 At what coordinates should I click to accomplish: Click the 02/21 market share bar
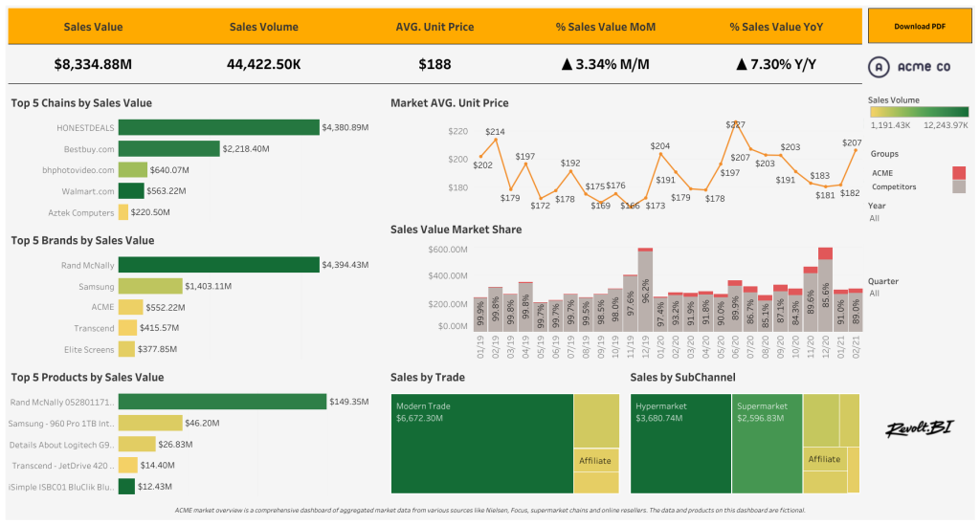pos(856,310)
